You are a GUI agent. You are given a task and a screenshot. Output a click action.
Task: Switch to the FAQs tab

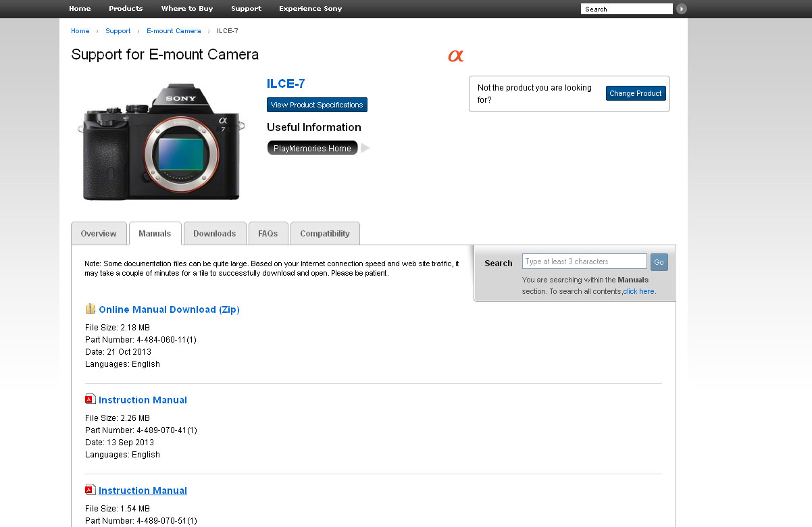268,234
